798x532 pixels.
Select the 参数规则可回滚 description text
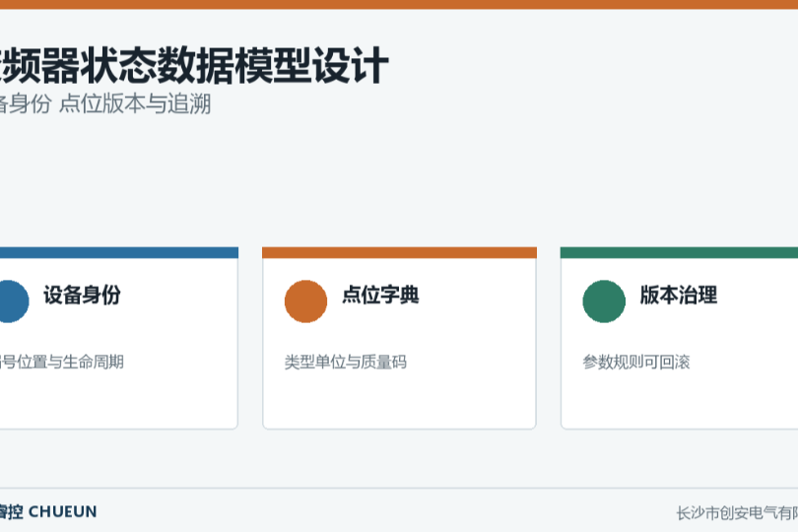636,362
